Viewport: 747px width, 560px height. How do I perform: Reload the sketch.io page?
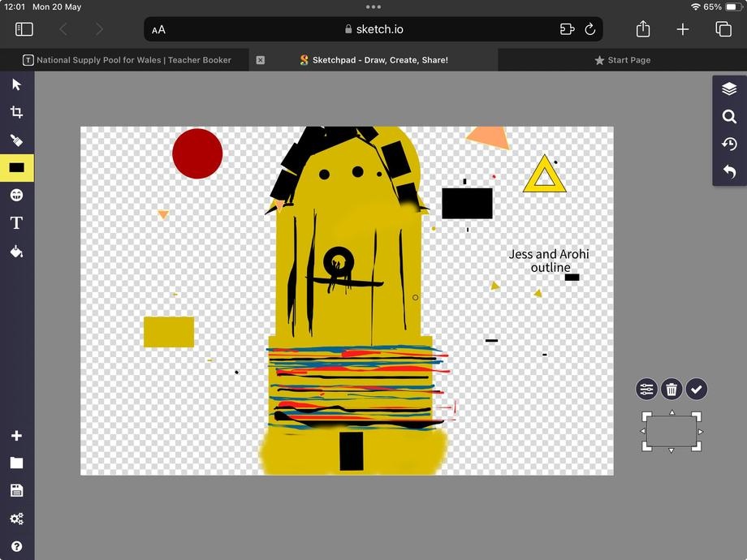589,29
